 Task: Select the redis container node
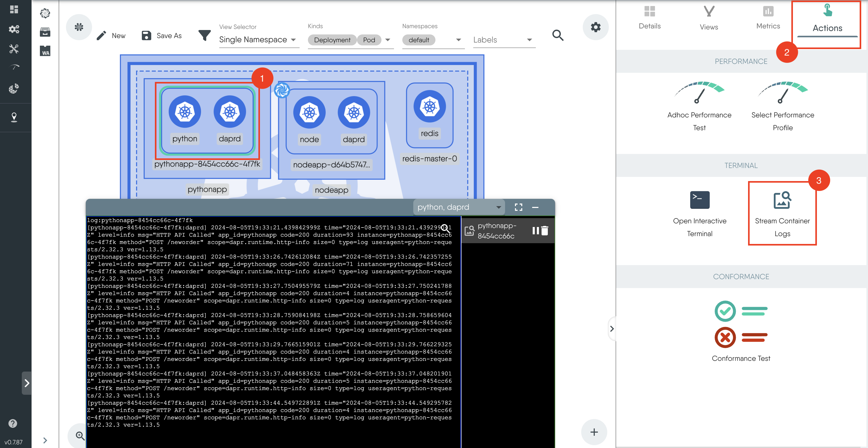point(429,106)
